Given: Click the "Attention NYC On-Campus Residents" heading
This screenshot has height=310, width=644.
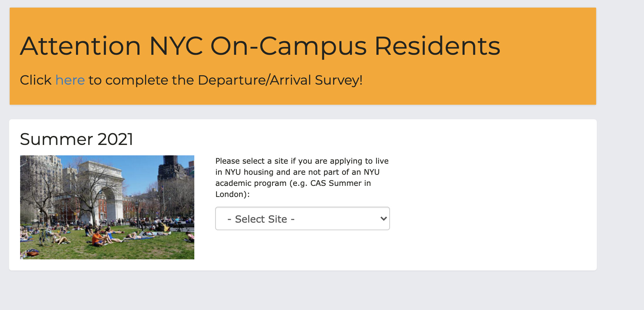Looking at the screenshot, I should [260, 46].
